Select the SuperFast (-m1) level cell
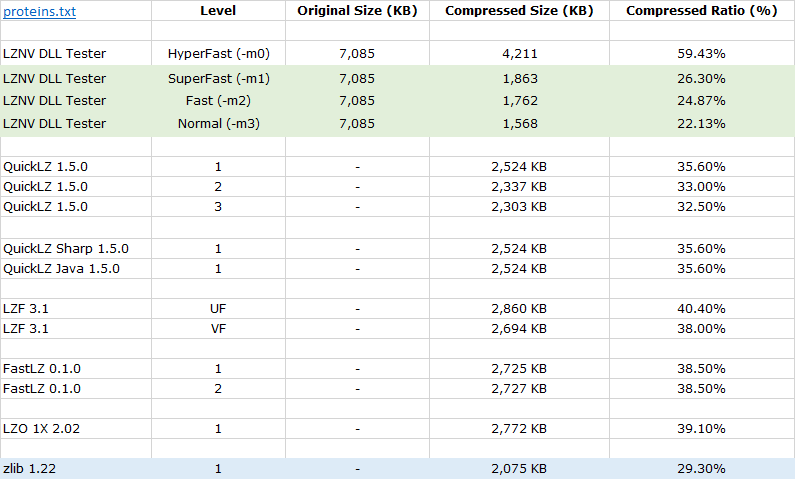This screenshot has height=479, width=795. pos(219,79)
